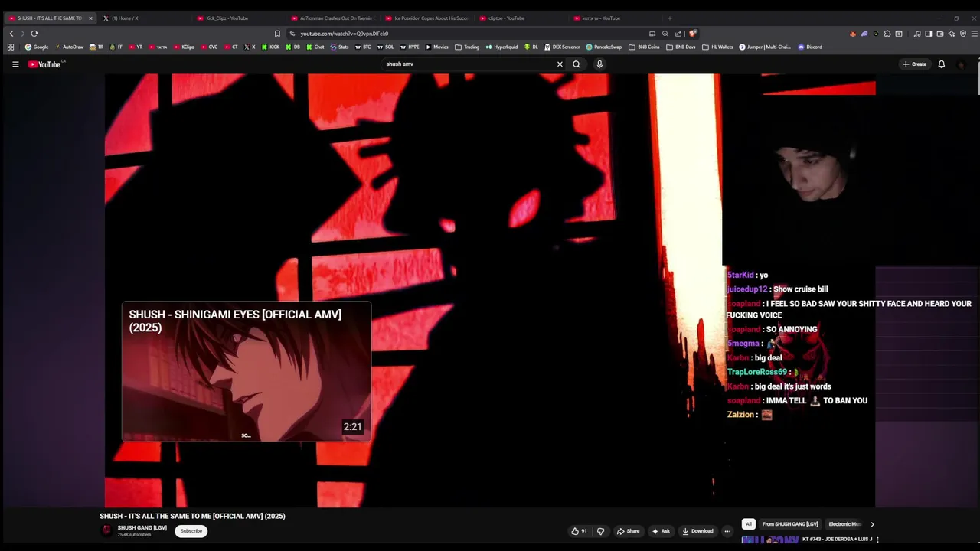
Task: Clear the 'shush amv' search text
Action: 560,64
